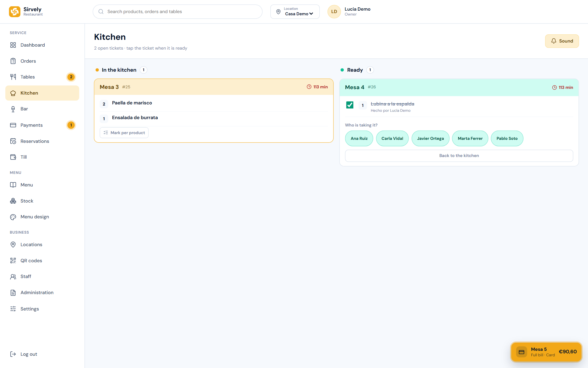Open the Menu design palette icon
This screenshot has width=588, height=368.
(x=13, y=217)
